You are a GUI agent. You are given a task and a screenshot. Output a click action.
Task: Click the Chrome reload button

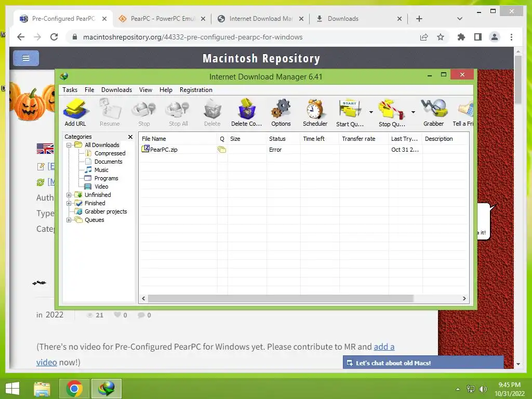pyautogui.click(x=54, y=37)
